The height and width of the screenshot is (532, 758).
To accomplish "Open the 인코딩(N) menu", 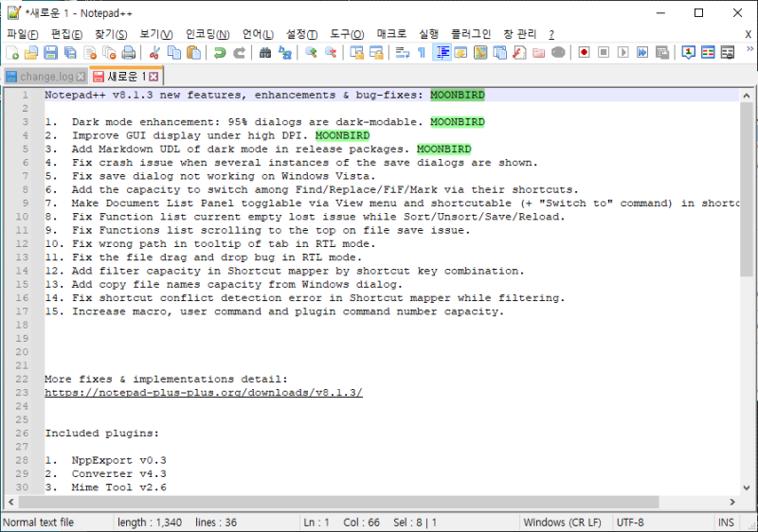I will [x=208, y=34].
